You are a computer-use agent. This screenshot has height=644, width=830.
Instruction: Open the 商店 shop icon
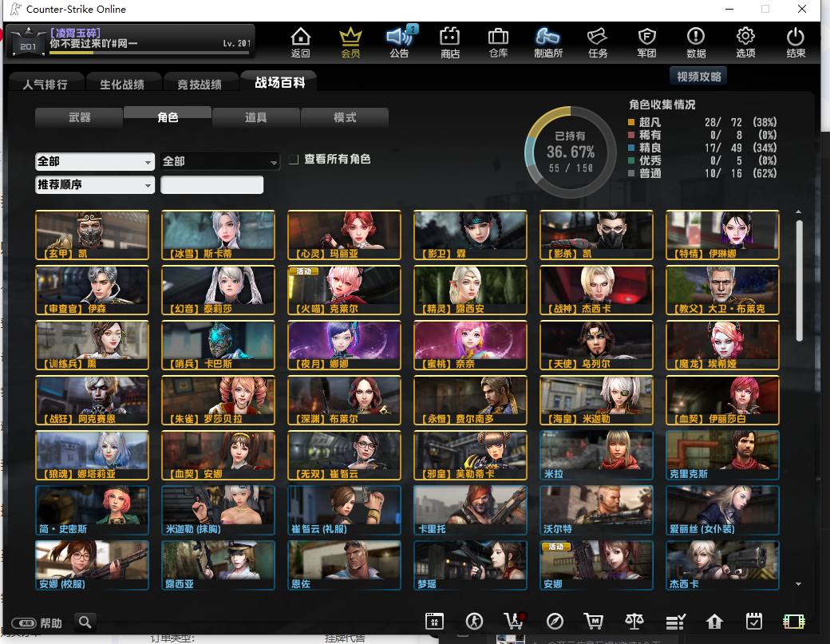(450, 42)
